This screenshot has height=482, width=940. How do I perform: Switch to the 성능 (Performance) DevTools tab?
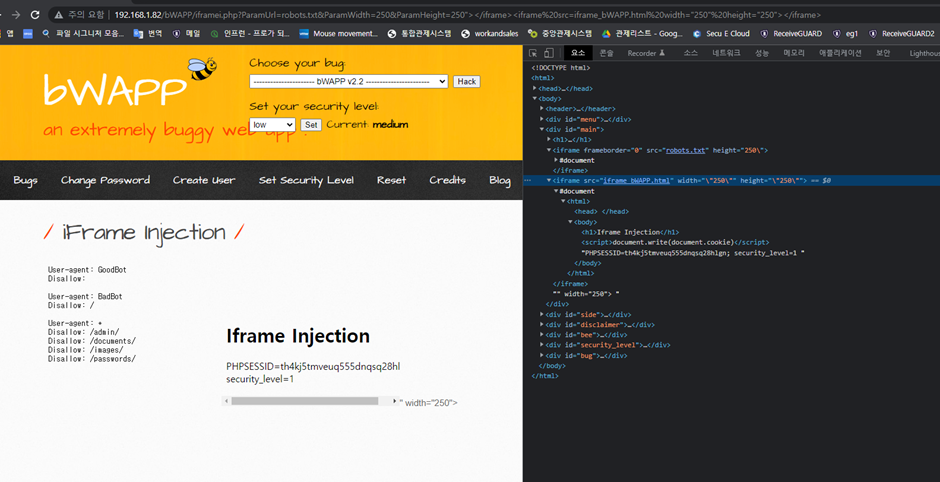761,53
